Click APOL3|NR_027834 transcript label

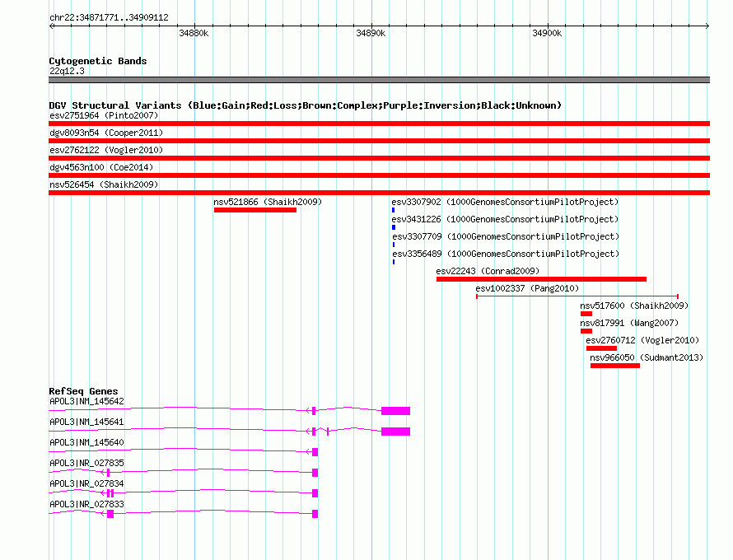pyautogui.click(x=87, y=483)
